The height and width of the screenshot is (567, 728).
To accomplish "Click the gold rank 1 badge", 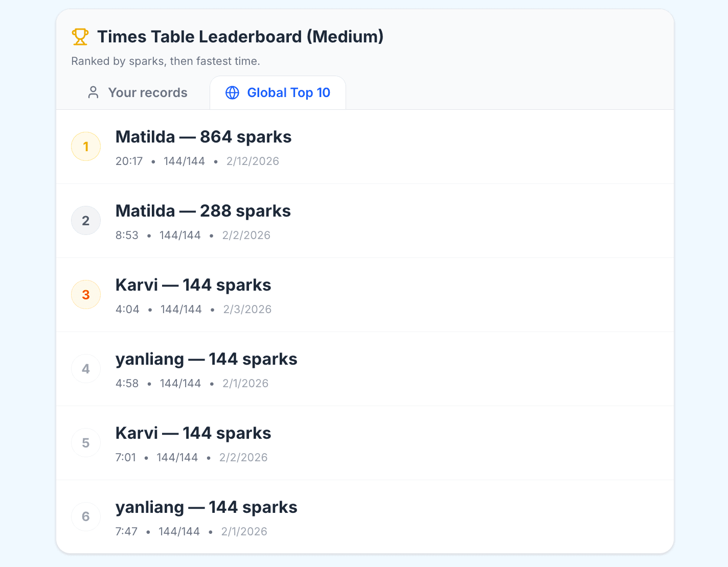I will (86, 147).
